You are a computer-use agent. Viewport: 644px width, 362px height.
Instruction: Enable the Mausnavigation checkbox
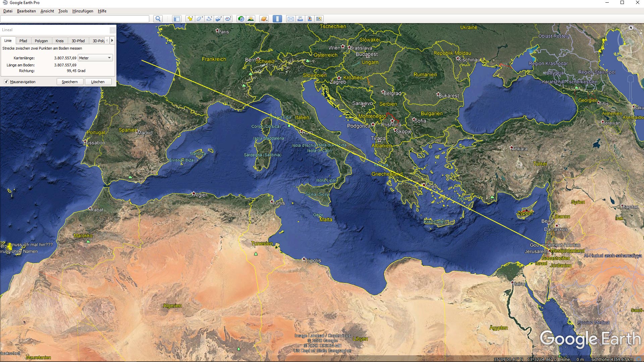pos(6,82)
